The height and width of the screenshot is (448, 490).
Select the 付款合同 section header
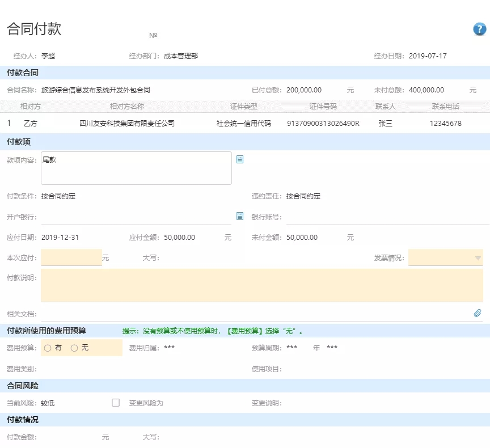coord(23,73)
